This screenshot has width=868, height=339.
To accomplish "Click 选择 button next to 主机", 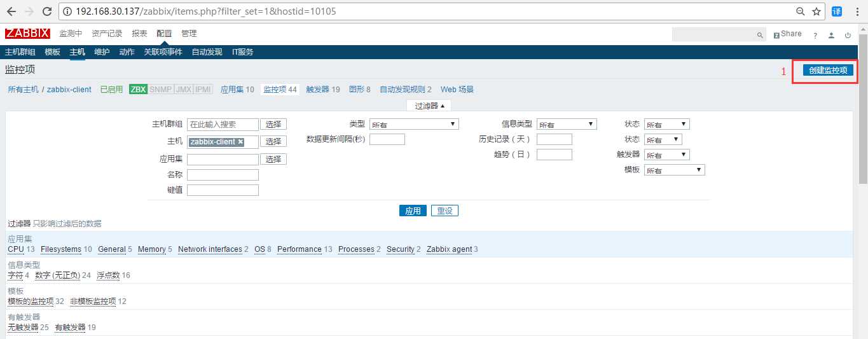I will [x=273, y=142].
